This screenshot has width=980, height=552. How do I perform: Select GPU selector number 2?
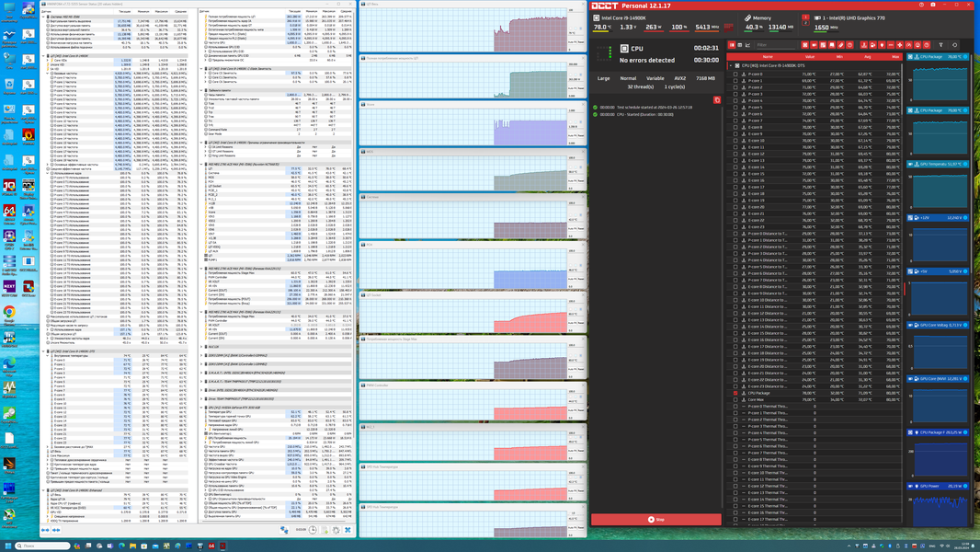[805, 23]
